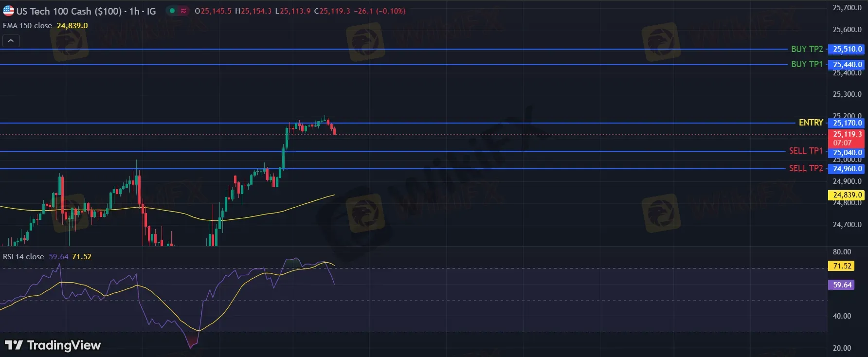Collapse the indicator legend with the chevron
Image resolution: width=868 pixels, height=357 pixels.
[11, 41]
